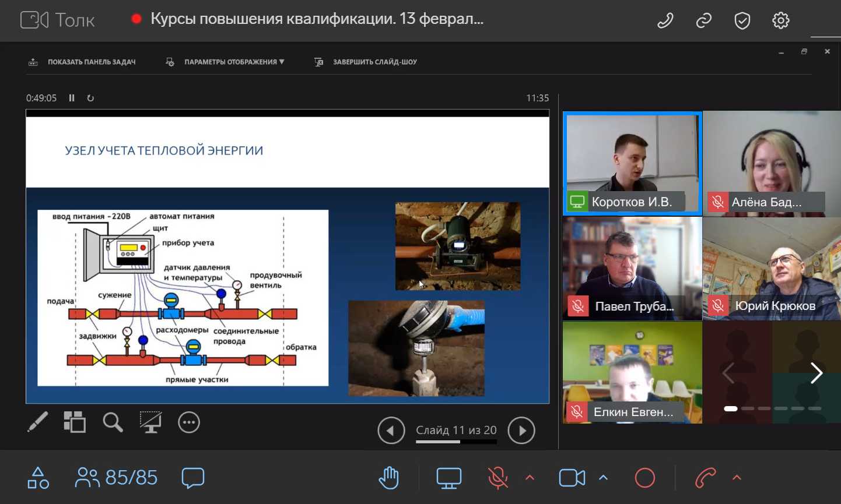Copy meeting link via chain icon
Image resolution: width=841 pixels, height=504 pixels.
point(704,21)
